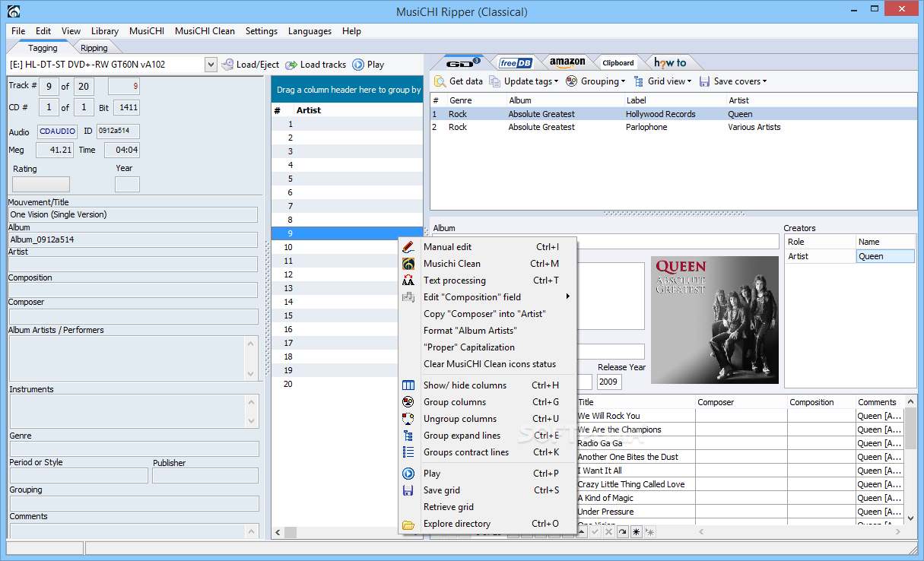Click the Composer input field
The width and height of the screenshot is (924, 561).
(x=133, y=316)
